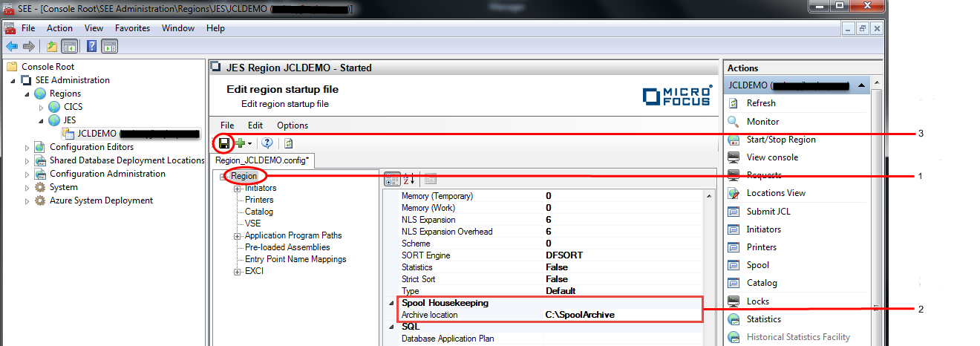Open Printers in Actions pane

pos(761,247)
